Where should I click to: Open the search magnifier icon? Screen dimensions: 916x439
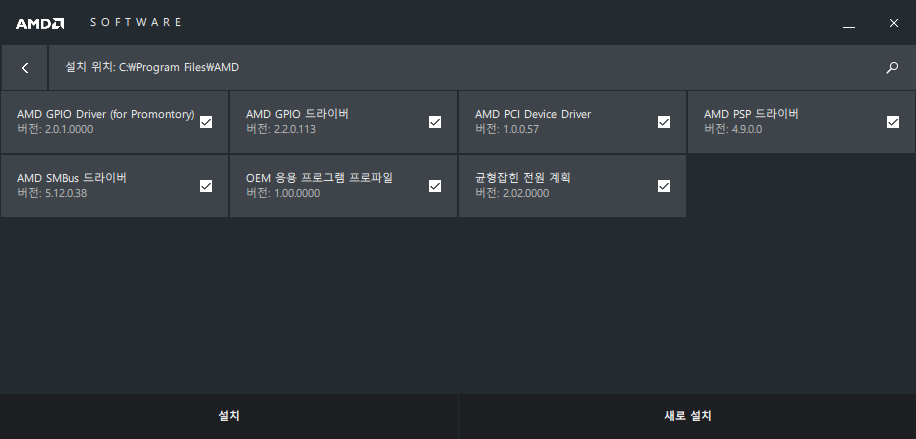[x=892, y=68]
